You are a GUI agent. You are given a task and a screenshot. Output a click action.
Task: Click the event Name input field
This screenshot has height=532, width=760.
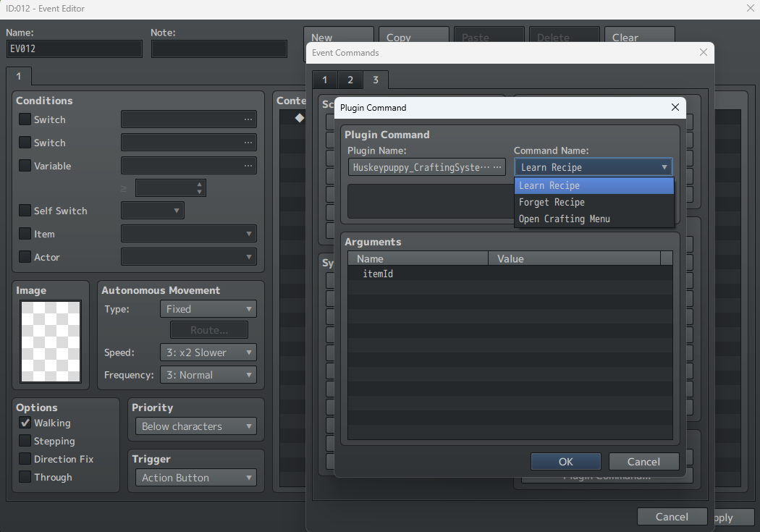(x=75, y=49)
